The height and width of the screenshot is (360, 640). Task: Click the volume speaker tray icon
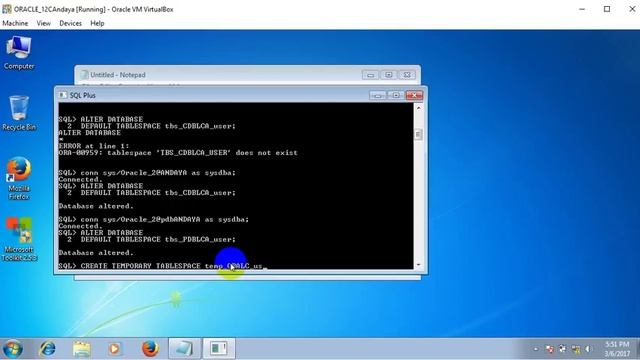coord(588,349)
